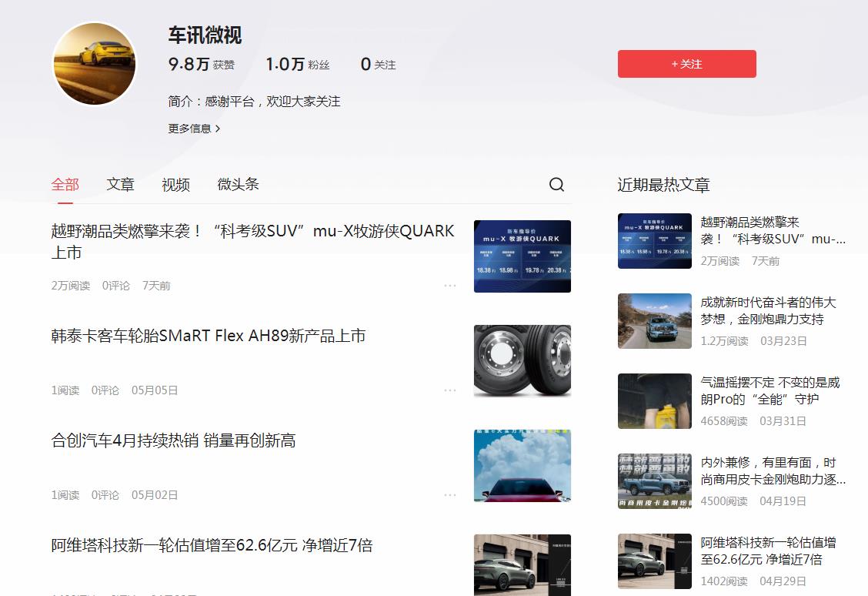
Task: Click sidebar 阿维塔 car thumbnail
Action: coord(654,561)
